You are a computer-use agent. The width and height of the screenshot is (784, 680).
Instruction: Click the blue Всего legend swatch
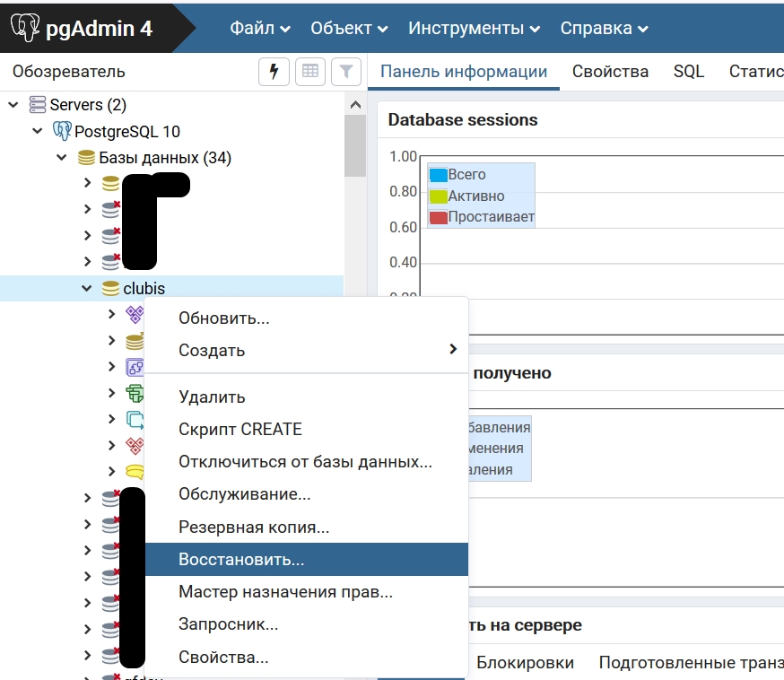[x=438, y=175]
